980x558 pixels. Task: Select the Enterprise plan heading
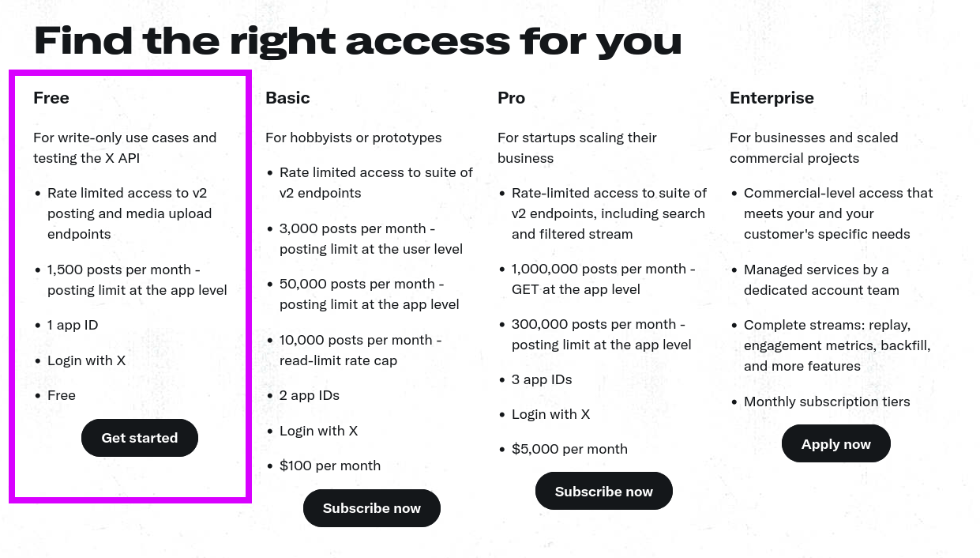point(772,98)
